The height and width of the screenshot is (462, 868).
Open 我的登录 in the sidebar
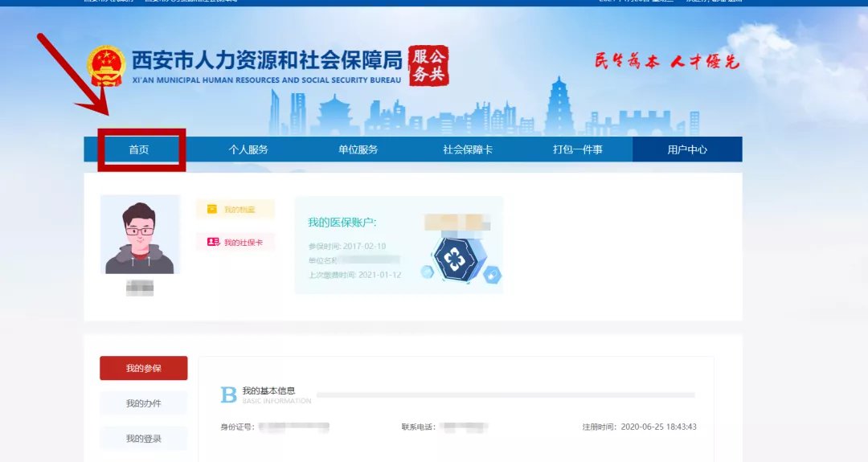coord(143,439)
